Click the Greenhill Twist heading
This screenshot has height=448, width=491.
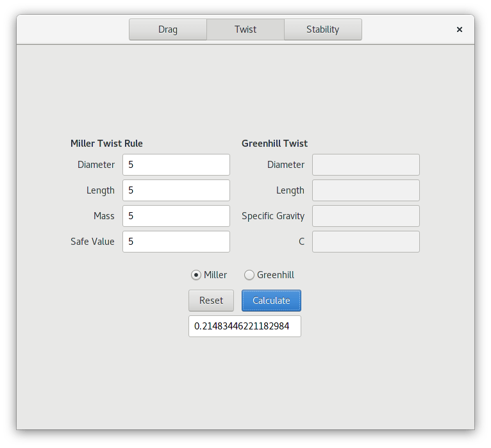click(x=274, y=144)
